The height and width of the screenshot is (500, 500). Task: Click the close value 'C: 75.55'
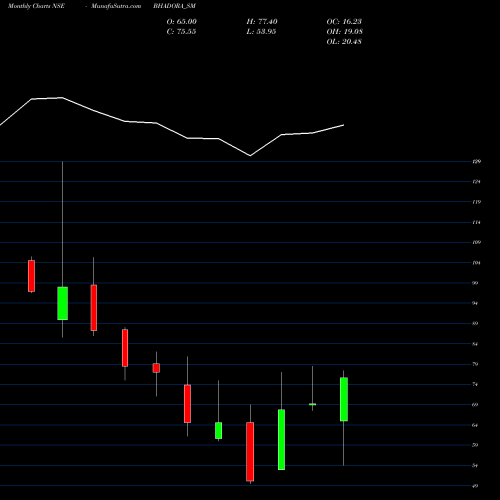point(181,32)
